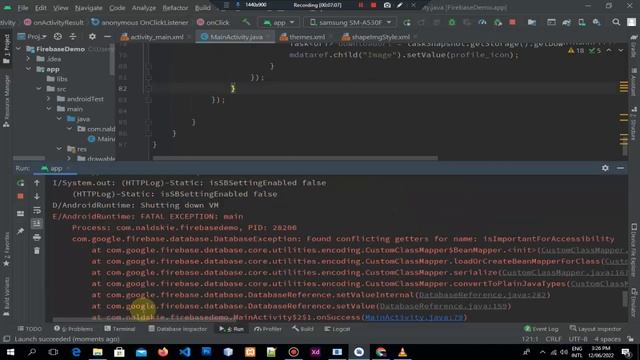Collapse the main folder
The width and height of the screenshot is (640, 360).
coord(49,109)
